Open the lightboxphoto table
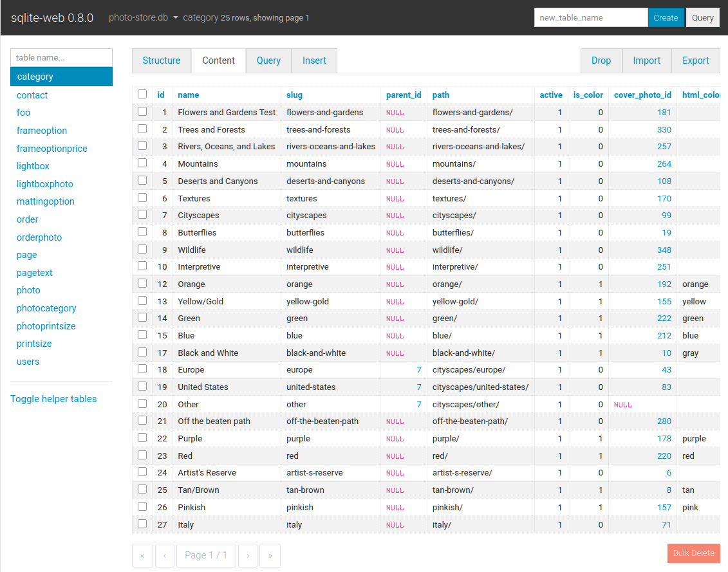Image resolution: width=728 pixels, height=572 pixels. click(45, 184)
